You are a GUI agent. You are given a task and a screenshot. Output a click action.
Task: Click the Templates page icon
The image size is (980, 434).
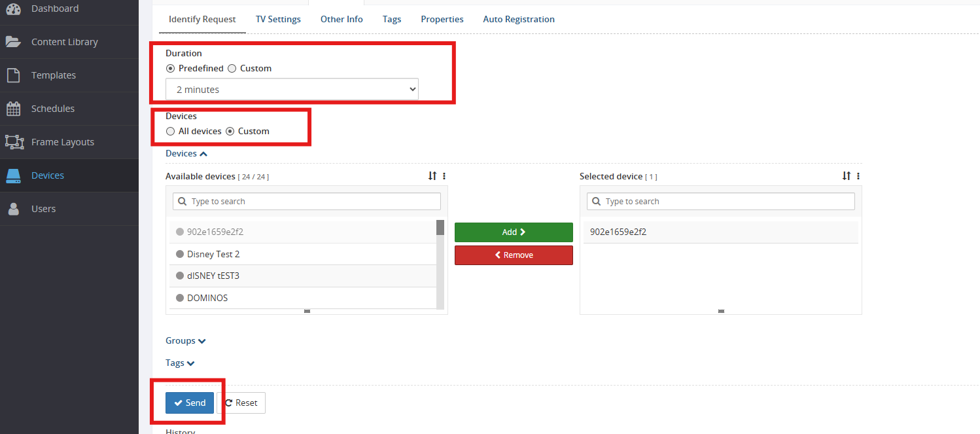point(13,75)
